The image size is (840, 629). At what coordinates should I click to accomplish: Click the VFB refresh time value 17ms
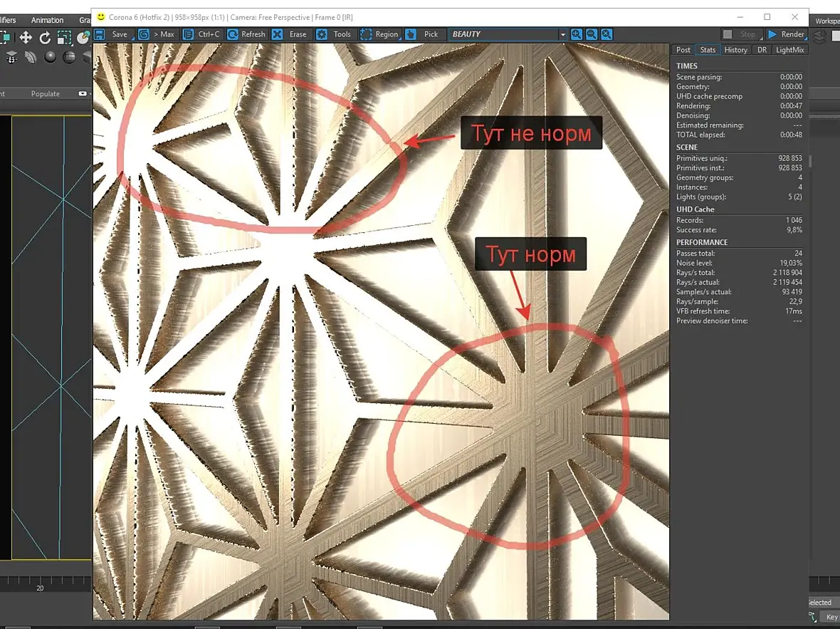pos(794,311)
